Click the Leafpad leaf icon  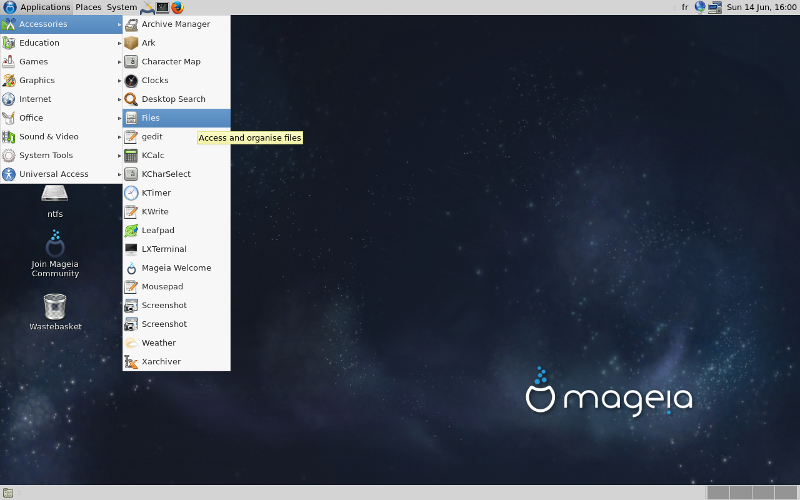tap(131, 231)
